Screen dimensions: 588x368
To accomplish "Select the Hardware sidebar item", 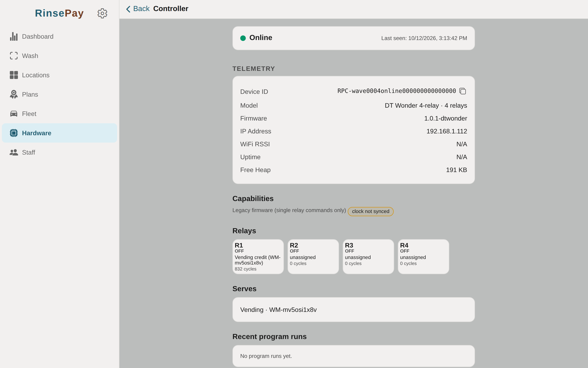I will coord(59,133).
